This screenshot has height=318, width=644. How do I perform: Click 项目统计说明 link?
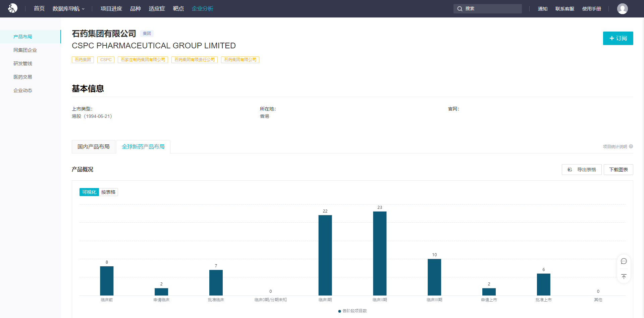click(615, 146)
